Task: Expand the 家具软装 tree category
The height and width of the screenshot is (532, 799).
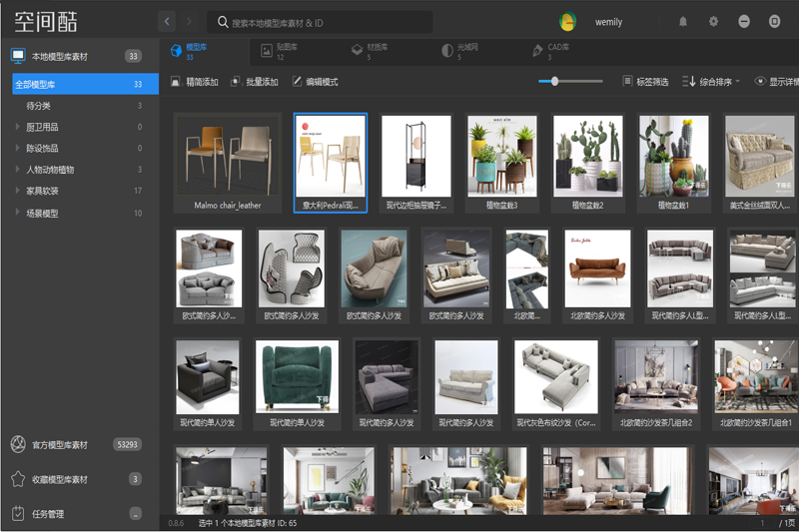Action: (17, 191)
